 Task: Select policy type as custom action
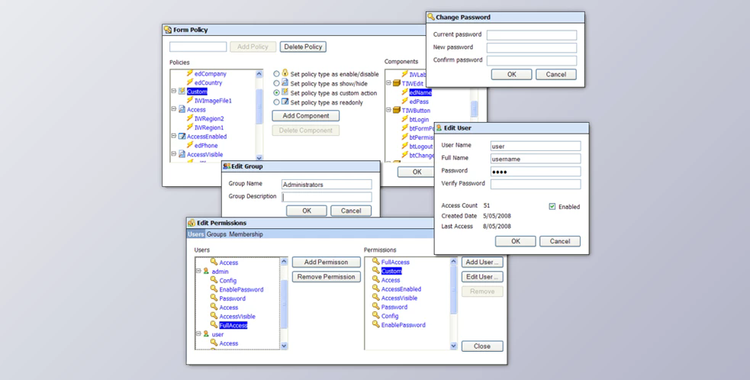pos(276,93)
